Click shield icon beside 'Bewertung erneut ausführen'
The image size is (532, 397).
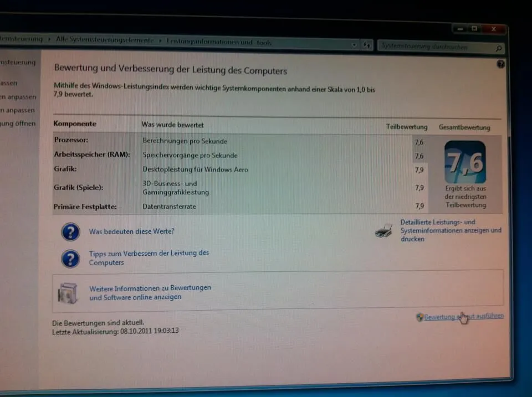420,317
